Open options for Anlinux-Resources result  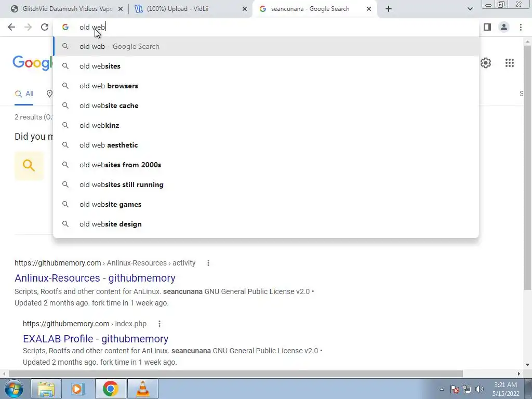click(x=208, y=263)
